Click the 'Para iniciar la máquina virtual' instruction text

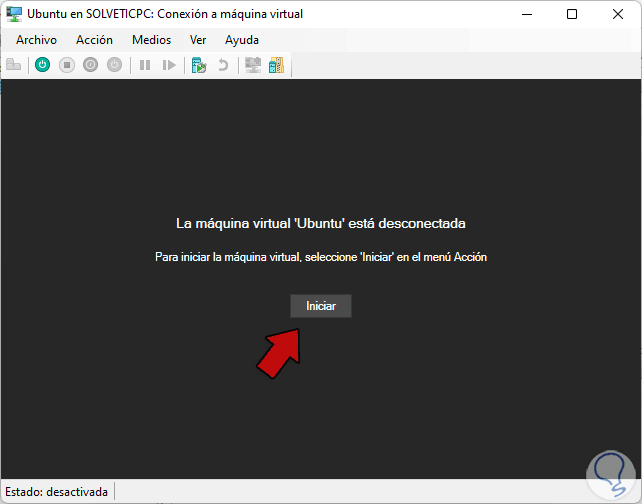[x=321, y=257]
